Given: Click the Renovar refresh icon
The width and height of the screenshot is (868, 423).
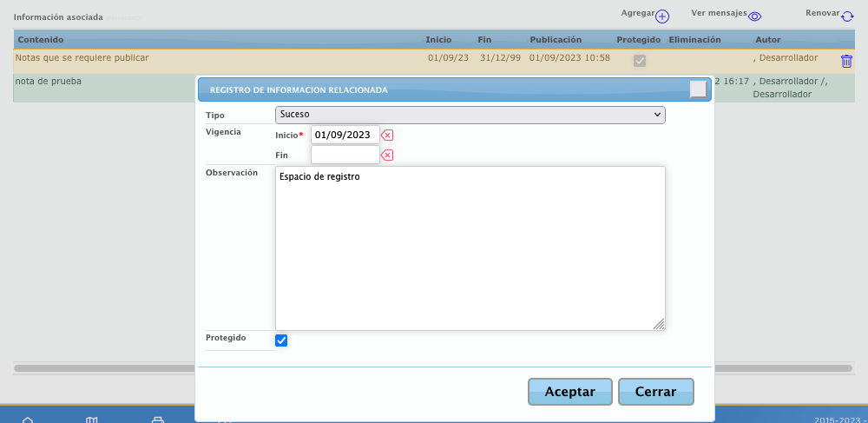Looking at the screenshot, I should click(x=847, y=17).
